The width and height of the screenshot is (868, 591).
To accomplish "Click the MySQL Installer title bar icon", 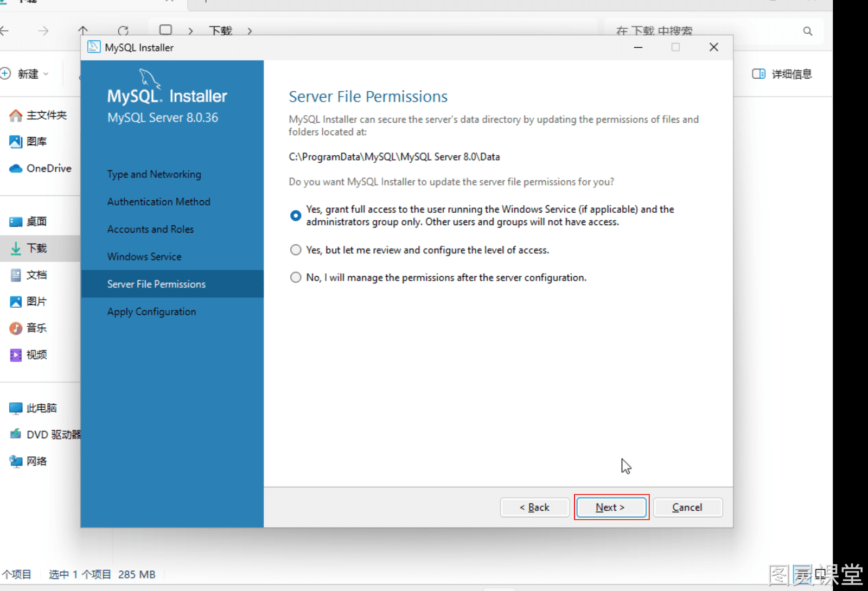I will pos(94,47).
